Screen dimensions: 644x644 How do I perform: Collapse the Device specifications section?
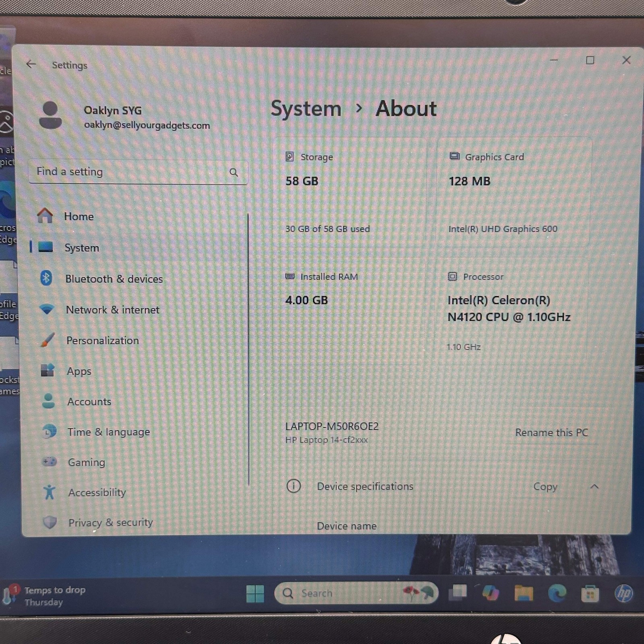click(594, 487)
